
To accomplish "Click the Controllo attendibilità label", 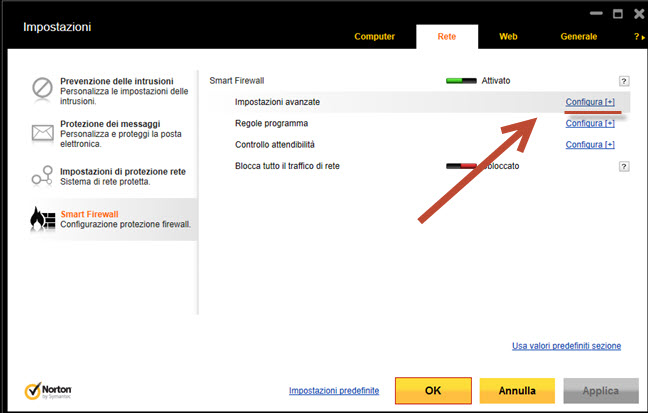I will click(275, 145).
